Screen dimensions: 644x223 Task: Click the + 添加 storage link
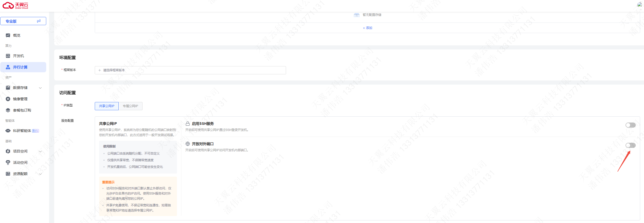pyautogui.click(x=367, y=28)
